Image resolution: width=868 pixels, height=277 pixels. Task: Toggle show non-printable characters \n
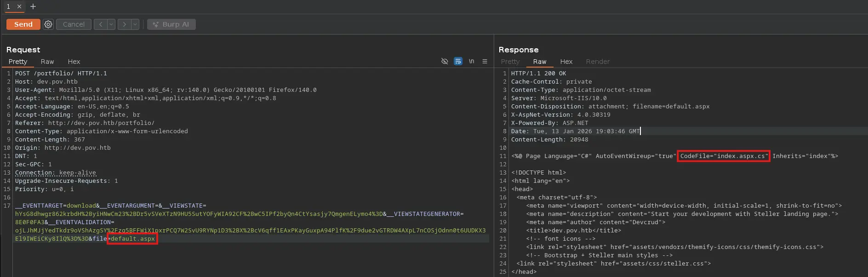click(x=471, y=61)
